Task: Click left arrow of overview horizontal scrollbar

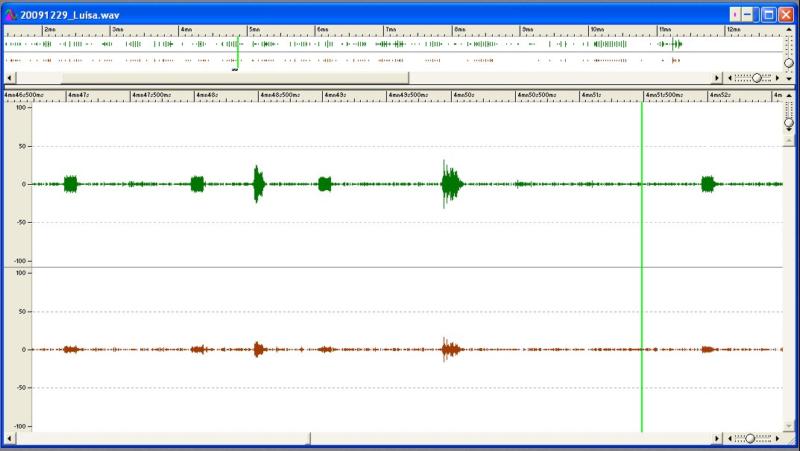Action: [x=10, y=78]
